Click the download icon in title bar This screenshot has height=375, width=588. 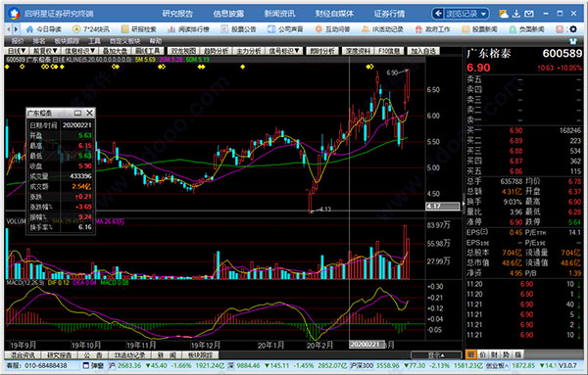click(516, 14)
